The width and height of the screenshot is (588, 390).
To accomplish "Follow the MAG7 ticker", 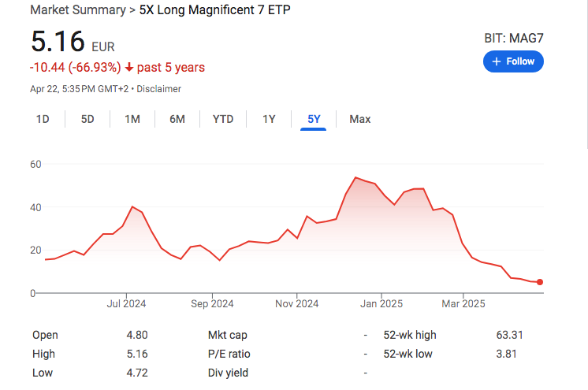I will [x=513, y=61].
